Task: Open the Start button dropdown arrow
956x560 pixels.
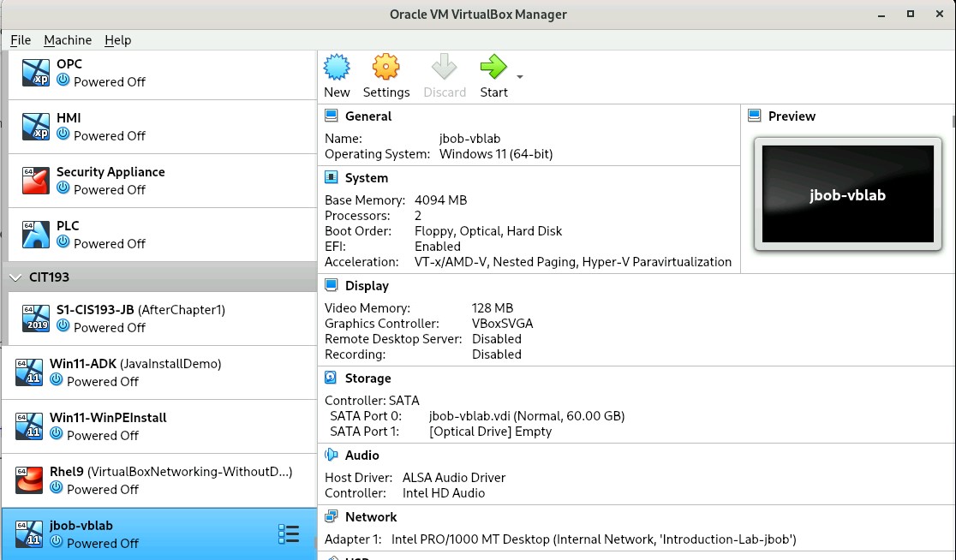Action: (520, 77)
